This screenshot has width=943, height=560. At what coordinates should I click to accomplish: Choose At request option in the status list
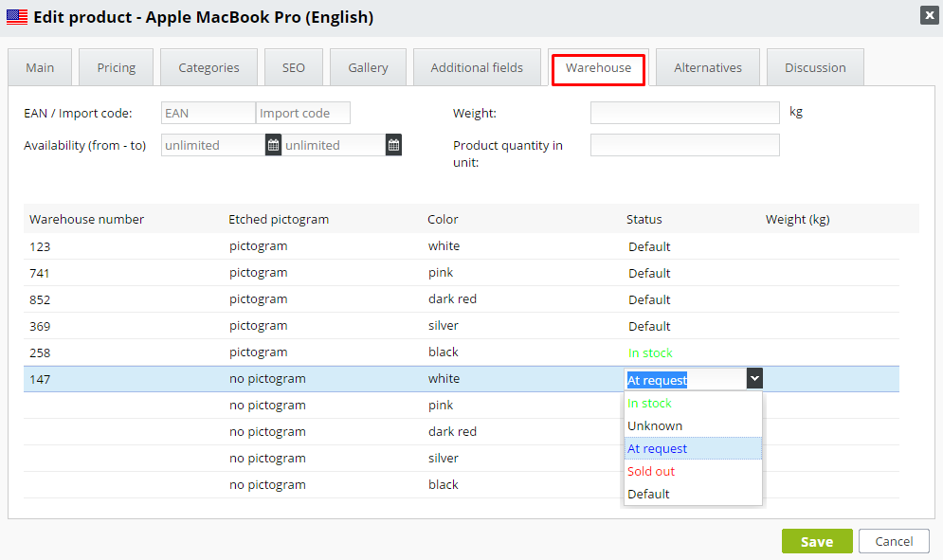click(693, 449)
